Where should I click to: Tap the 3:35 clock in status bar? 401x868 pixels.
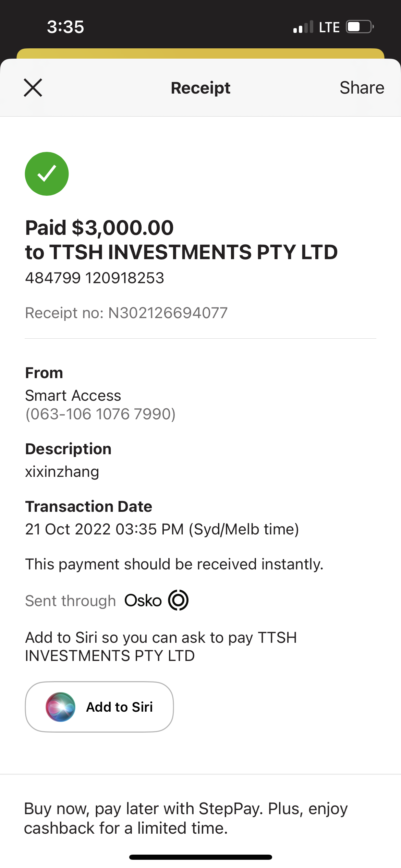click(65, 27)
